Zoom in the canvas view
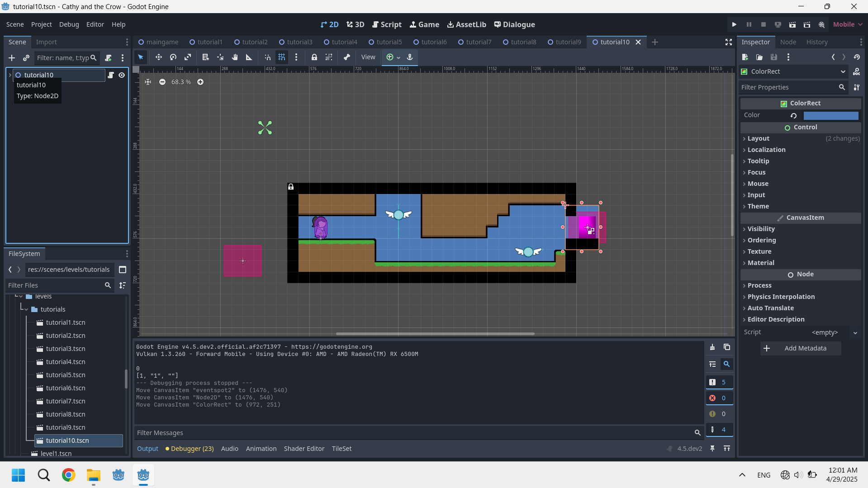Image resolution: width=868 pixels, height=488 pixels. tap(200, 82)
